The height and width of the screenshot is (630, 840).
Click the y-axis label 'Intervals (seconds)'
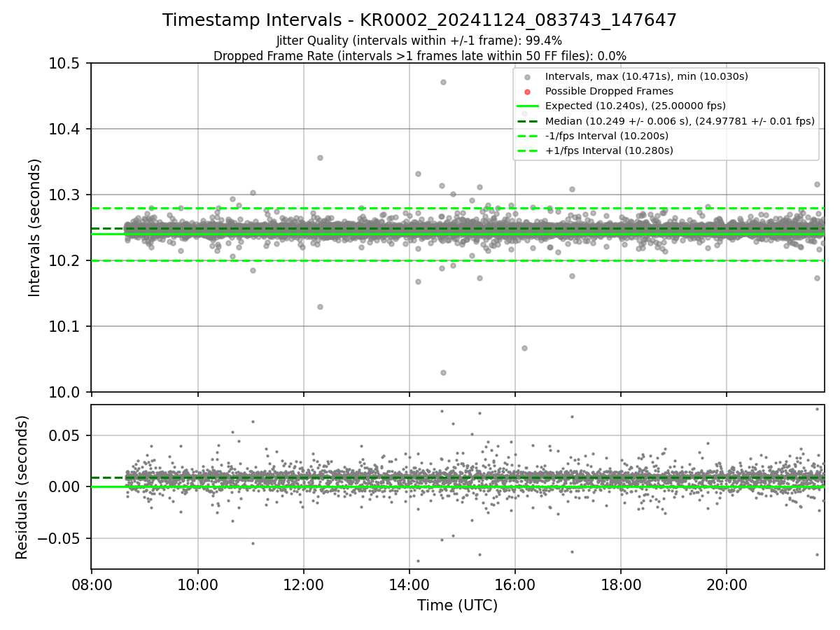click(x=35, y=227)
